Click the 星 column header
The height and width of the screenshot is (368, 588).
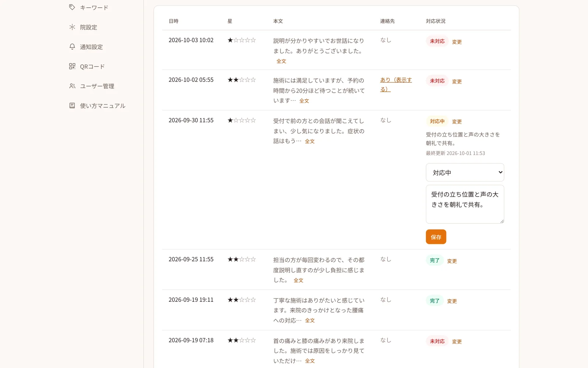230,21
